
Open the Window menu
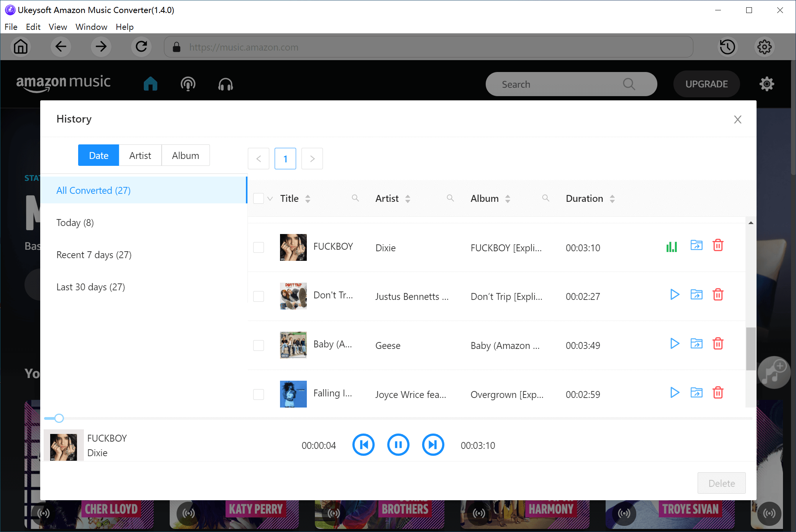tap(91, 27)
